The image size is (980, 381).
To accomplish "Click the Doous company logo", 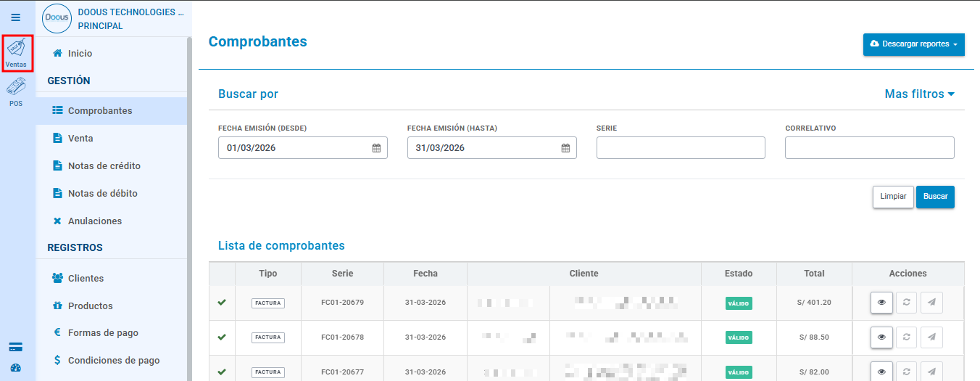I will tap(57, 18).
